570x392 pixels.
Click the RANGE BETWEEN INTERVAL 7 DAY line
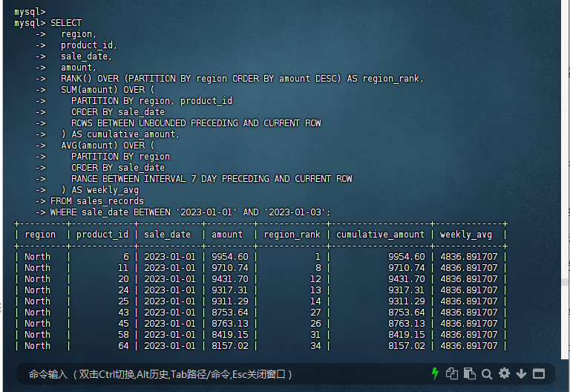(212, 179)
